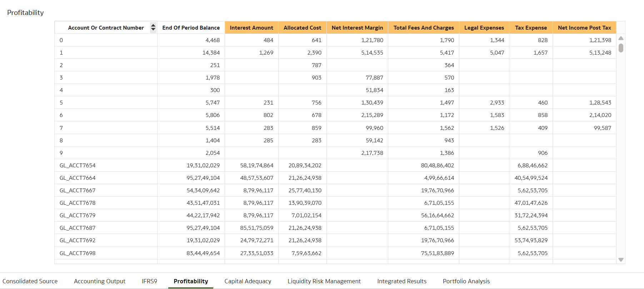Open the Portfolio Analysis tab
This screenshot has width=644, height=289.
point(466,281)
